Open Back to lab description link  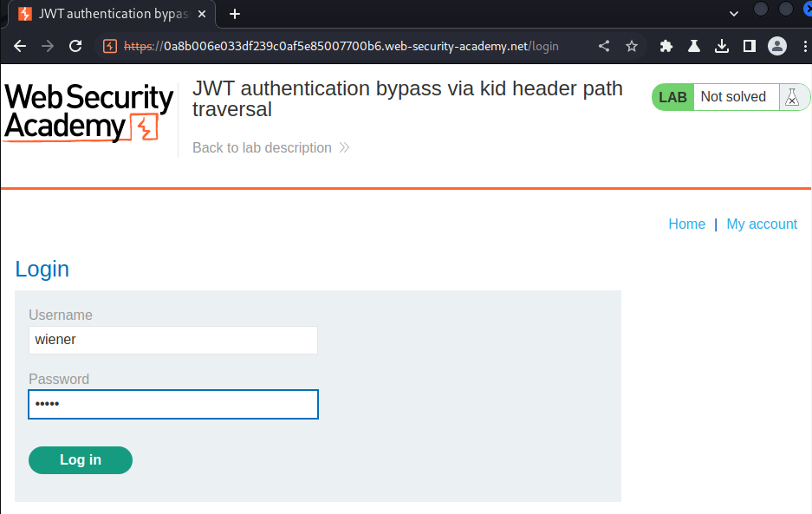click(271, 147)
